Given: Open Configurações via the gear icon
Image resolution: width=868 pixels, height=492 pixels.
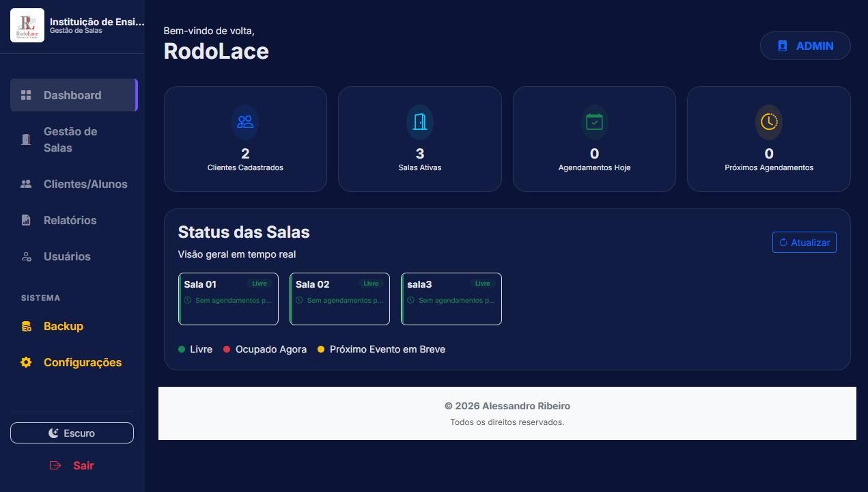Looking at the screenshot, I should pos(25,362).
